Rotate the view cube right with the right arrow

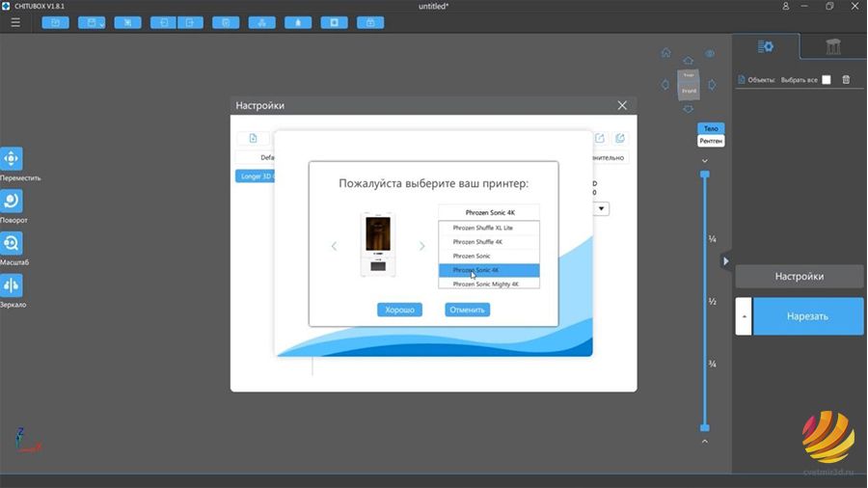pos(712,85)
